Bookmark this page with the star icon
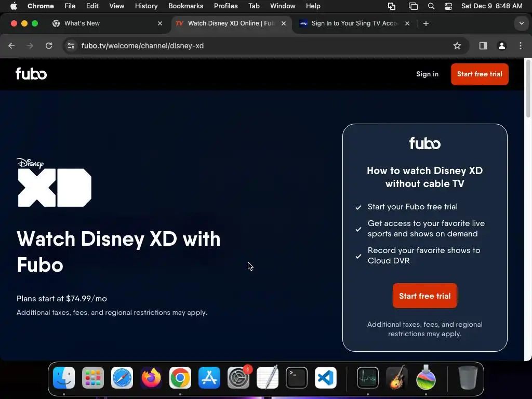 pyautogui.click(x=457, y=46)
